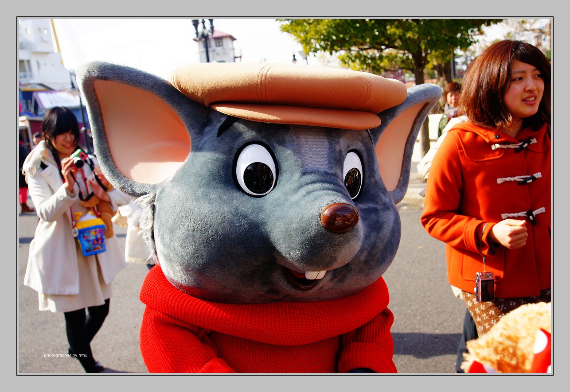This screenshot has width=570, height=392.
Task: Click the street lamp post in background
Action: point(204,40)
